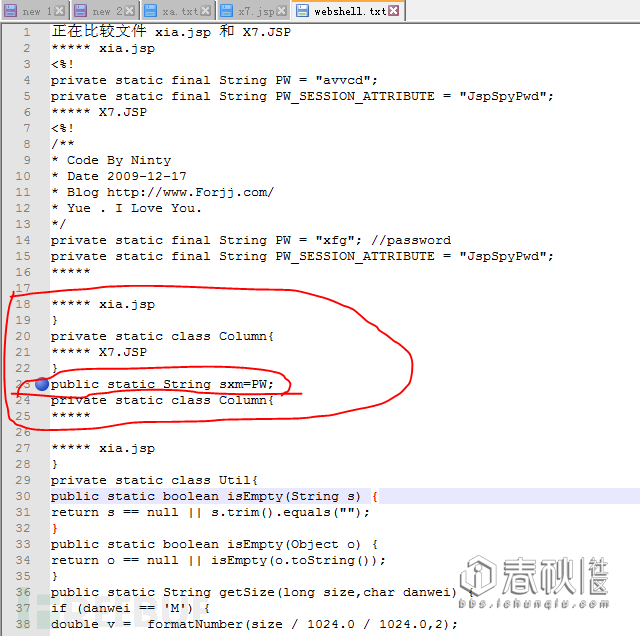Click 'return o == null || isEmpty(o.toString());' line
This screenshot has height=636, width=640.
point(218,560)
